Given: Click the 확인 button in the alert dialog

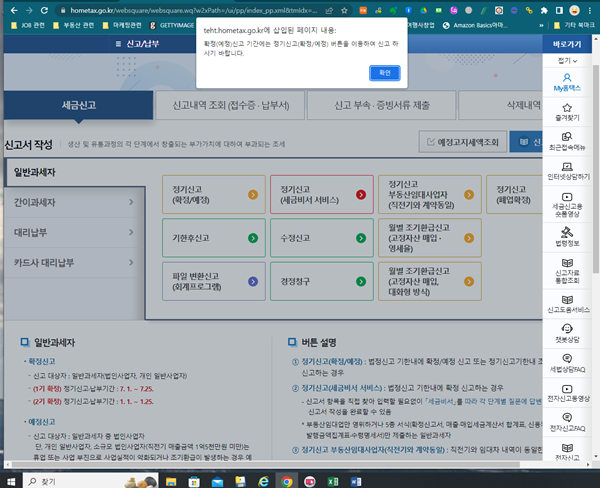Looking at the screenshot, I should pos(385,73).
